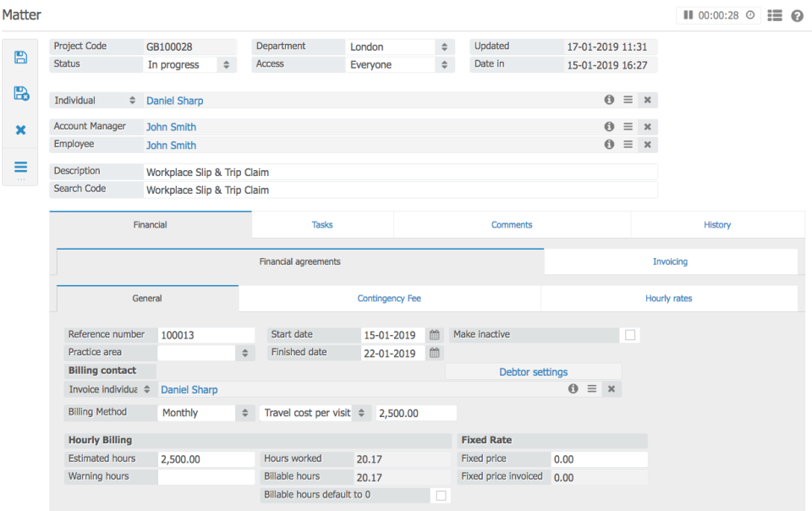Select the blue X cancel icon in sidebar

pyautogui.click(x=19, y=129)
